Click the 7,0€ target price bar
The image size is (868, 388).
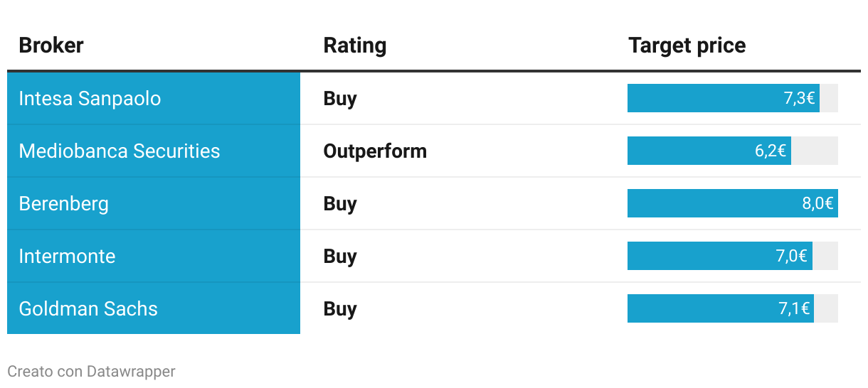tap(719, 256)
